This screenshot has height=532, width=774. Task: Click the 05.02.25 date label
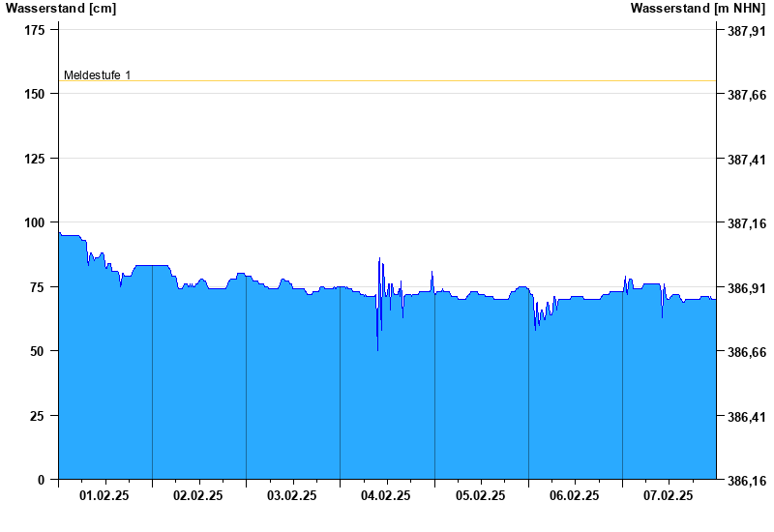click(480, 495)
